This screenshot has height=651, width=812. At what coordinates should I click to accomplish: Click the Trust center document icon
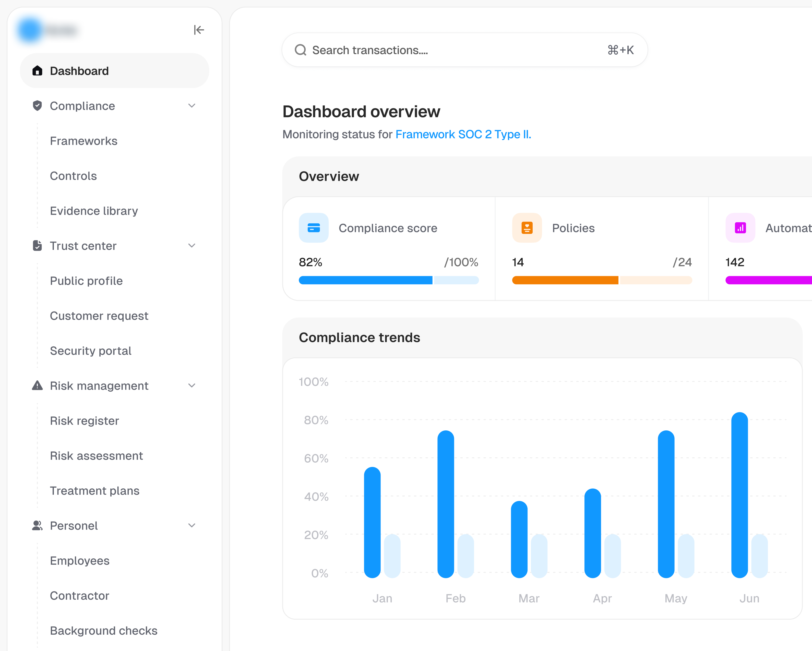pyautogui.click(x=37, y=246)
